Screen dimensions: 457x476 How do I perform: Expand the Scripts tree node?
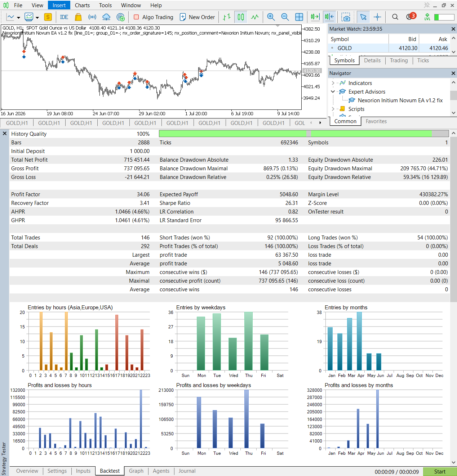tap(333, 109)
